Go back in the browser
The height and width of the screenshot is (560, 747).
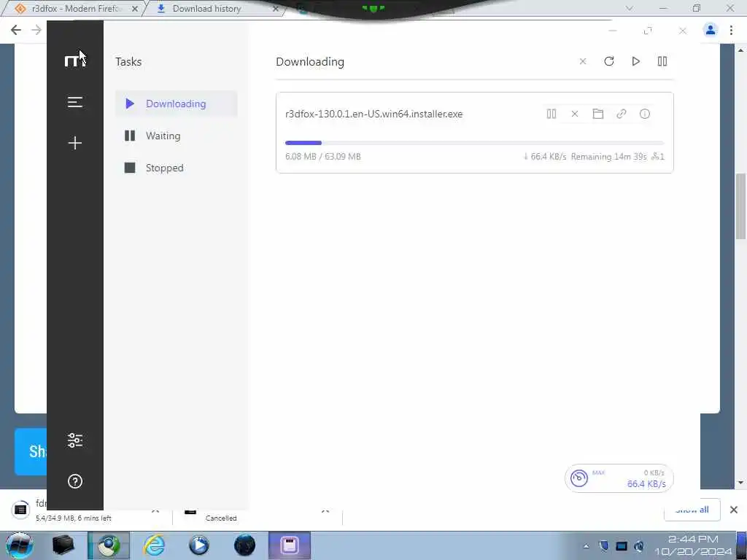[x=16, y=30]
